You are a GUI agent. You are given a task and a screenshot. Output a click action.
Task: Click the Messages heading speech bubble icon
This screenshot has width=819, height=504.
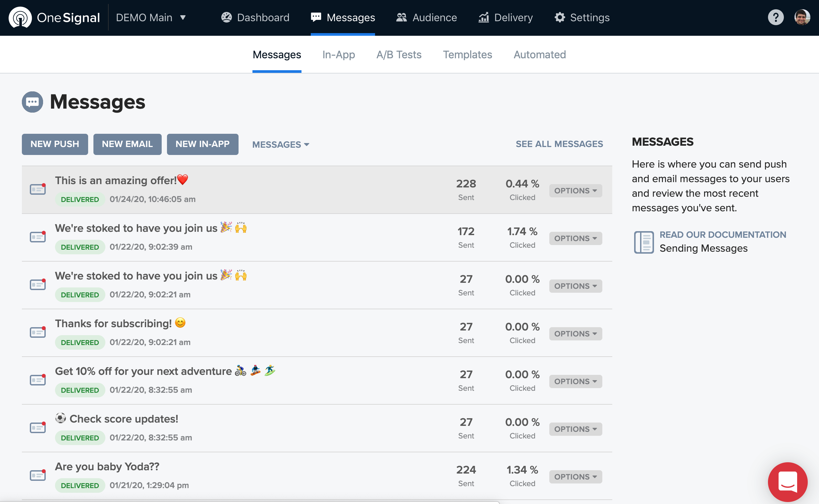pyautogui.click(x=32, y=102)
